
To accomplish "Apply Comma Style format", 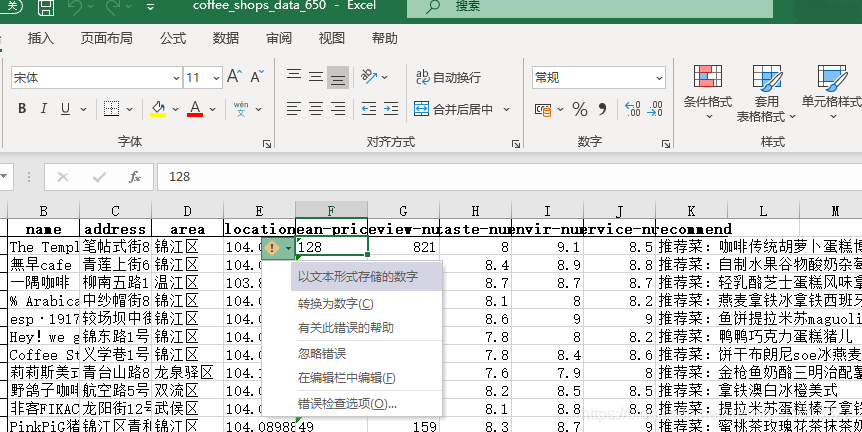I will point(603,109).
